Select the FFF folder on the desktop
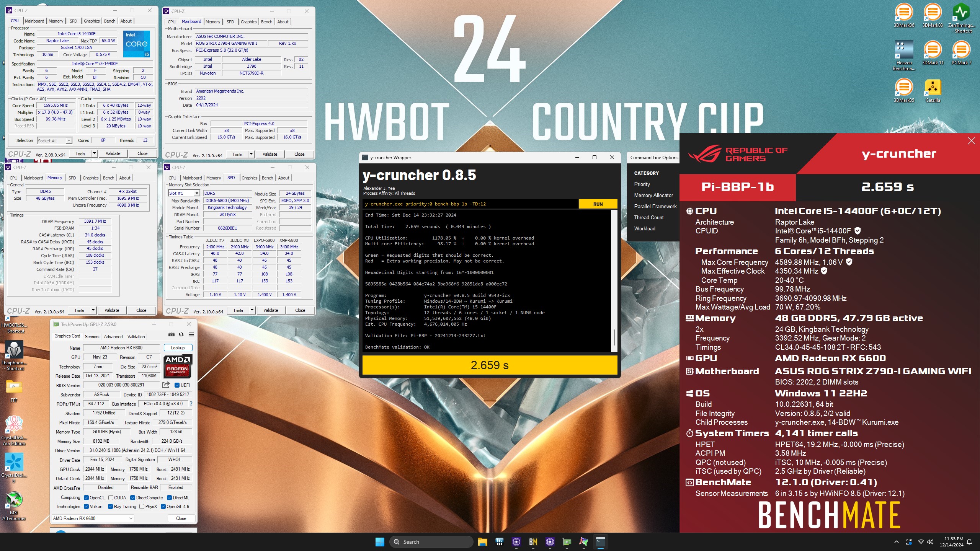The image size is (980, 551). [x=14, y=391]
